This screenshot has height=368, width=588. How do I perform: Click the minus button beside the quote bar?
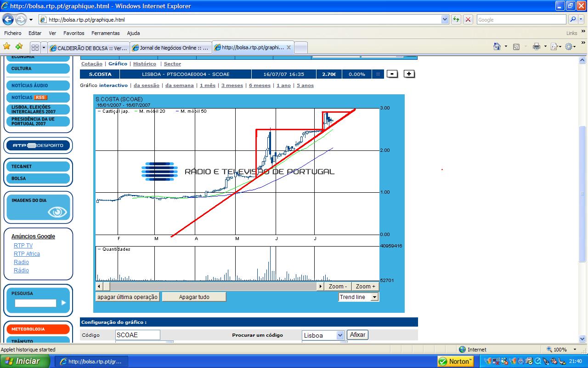pos(392,74)
